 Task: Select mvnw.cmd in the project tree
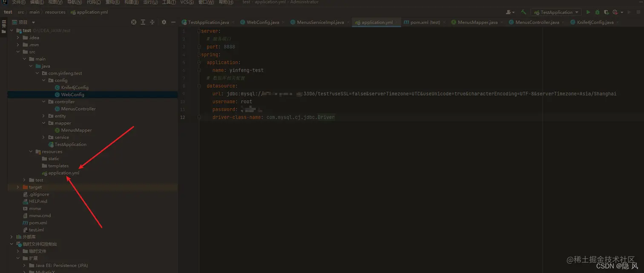[x=40, y=216]
